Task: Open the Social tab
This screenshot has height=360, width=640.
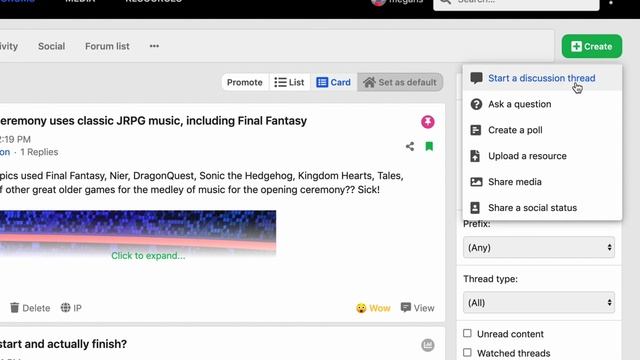Action: (x=51, y=46)
